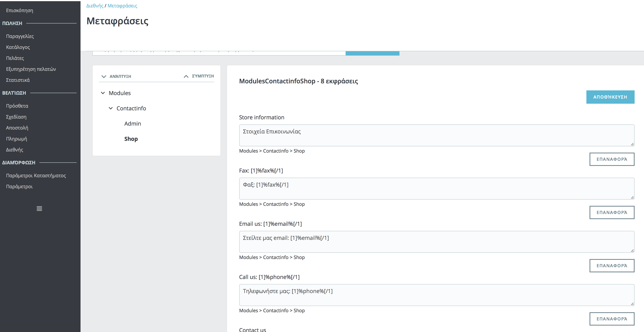Click the chevron-up icon next to ΣΎΜΠΤΥΞΗ
The height and width of the screenshot is (332, 644).
(x=186, y=76)
